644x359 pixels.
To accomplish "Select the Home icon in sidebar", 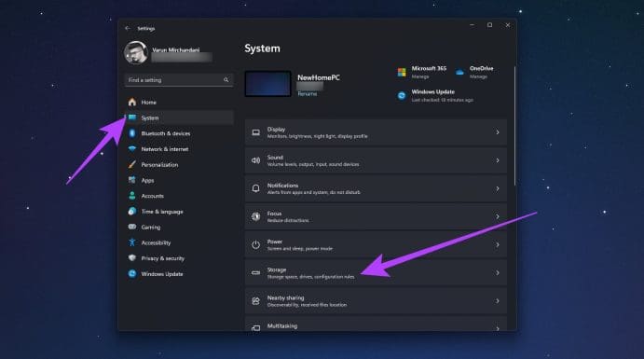I will pyautogui.click(x=131, y=103).
